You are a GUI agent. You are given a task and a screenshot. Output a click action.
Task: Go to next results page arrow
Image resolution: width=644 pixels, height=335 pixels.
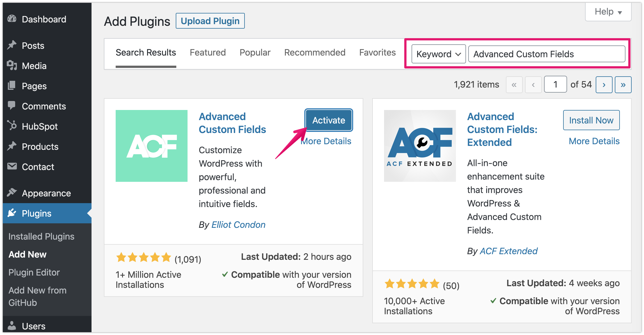point(604,85)
